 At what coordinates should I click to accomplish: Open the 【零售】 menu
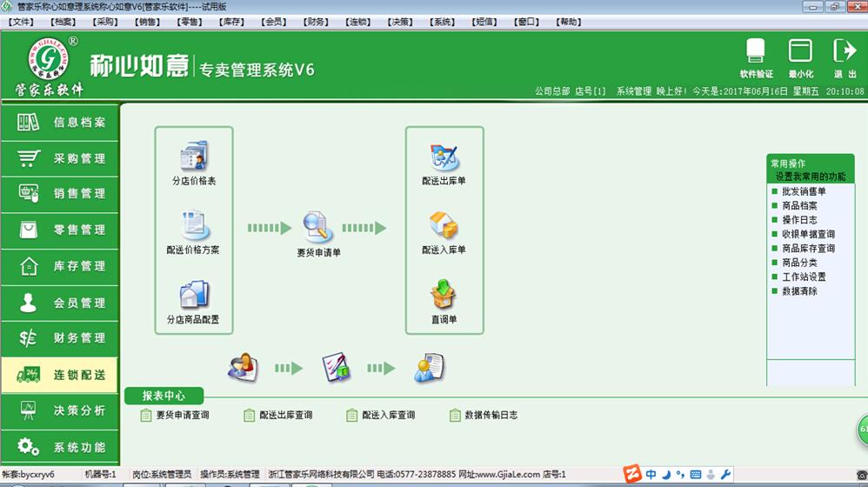pyautogui.click(x=190, y=22)
